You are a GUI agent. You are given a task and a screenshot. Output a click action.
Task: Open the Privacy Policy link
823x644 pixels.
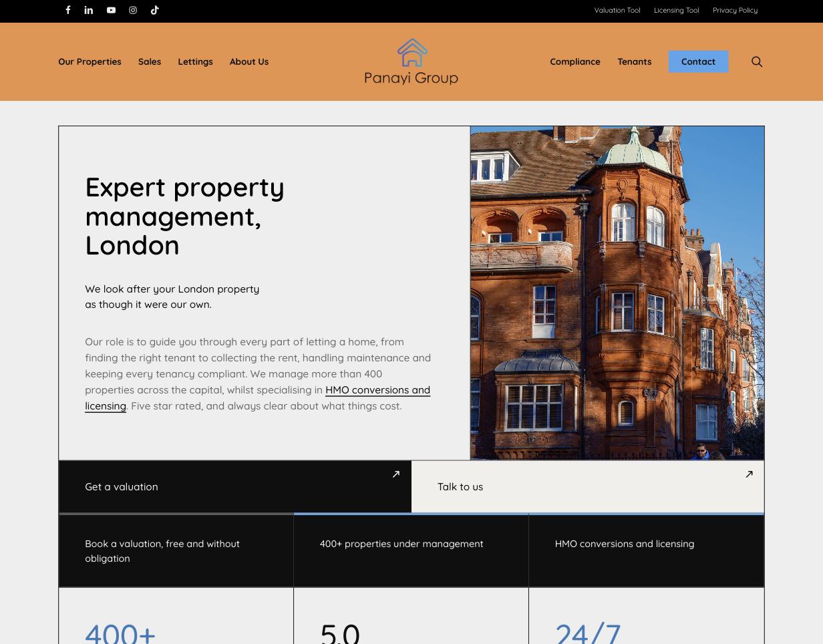[x=735, y=10]
